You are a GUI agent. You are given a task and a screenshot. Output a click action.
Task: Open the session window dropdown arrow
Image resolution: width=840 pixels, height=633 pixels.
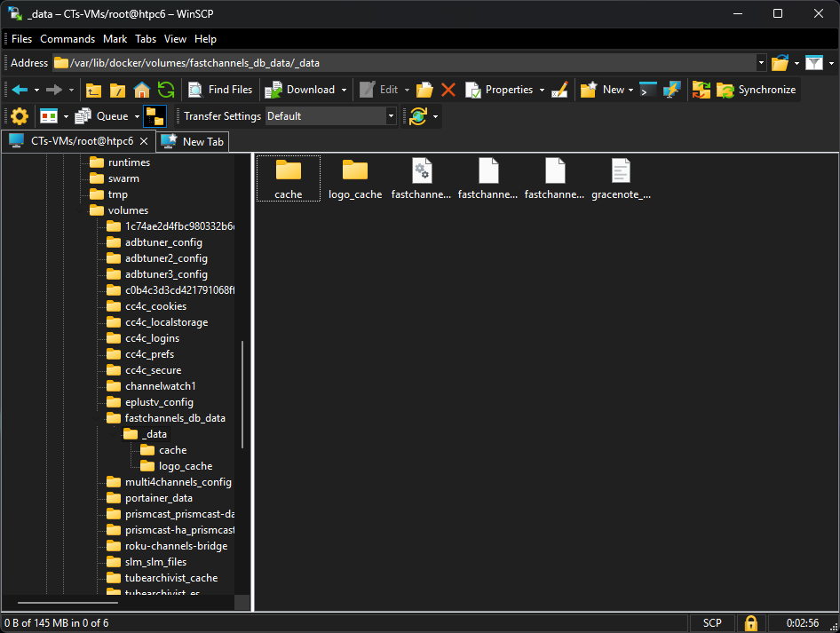[66, 116]
